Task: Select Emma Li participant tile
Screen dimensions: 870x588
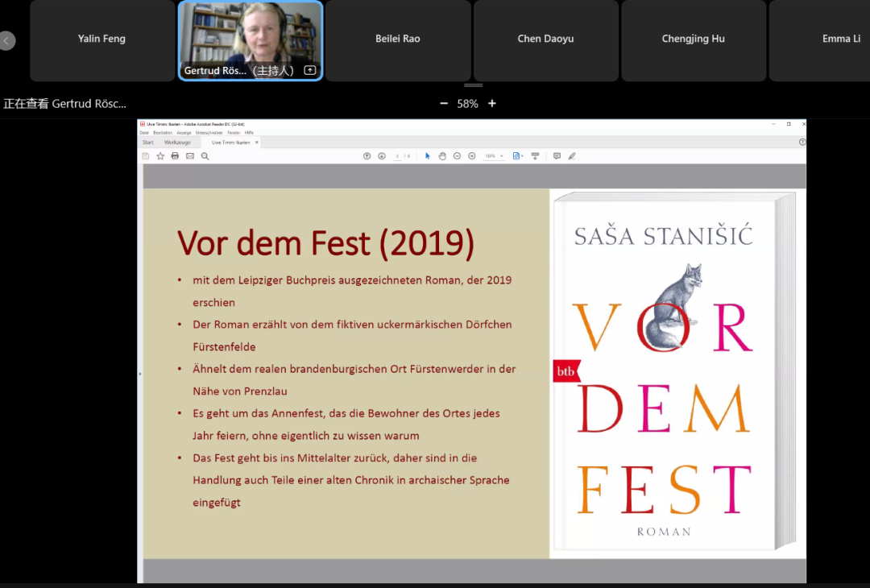Action: pos(819,40)
